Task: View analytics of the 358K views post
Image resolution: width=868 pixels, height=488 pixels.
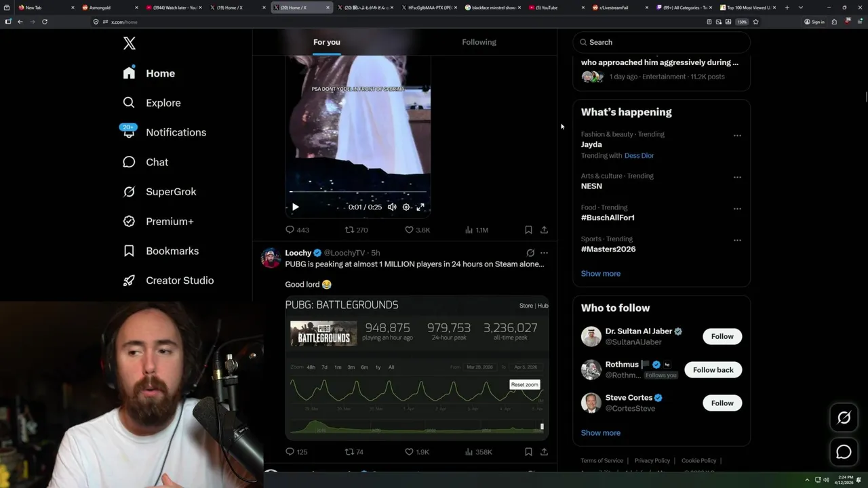Action: pyautogui.click(x=478, y=451)
